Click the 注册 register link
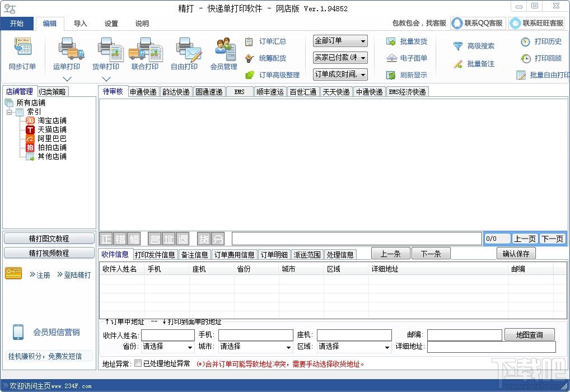The image size is (570, 392). click(x=40, y=275)
